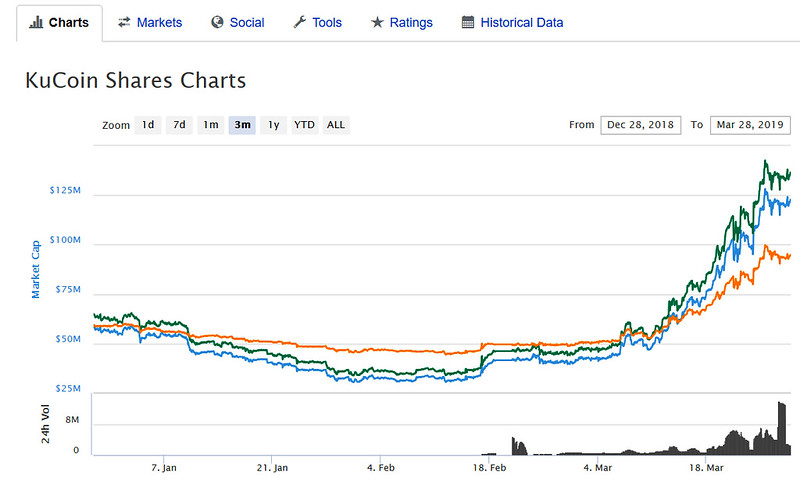Select the 1m zoom range
The height and width of the screenshot is (490, 800).
[211, 125]
